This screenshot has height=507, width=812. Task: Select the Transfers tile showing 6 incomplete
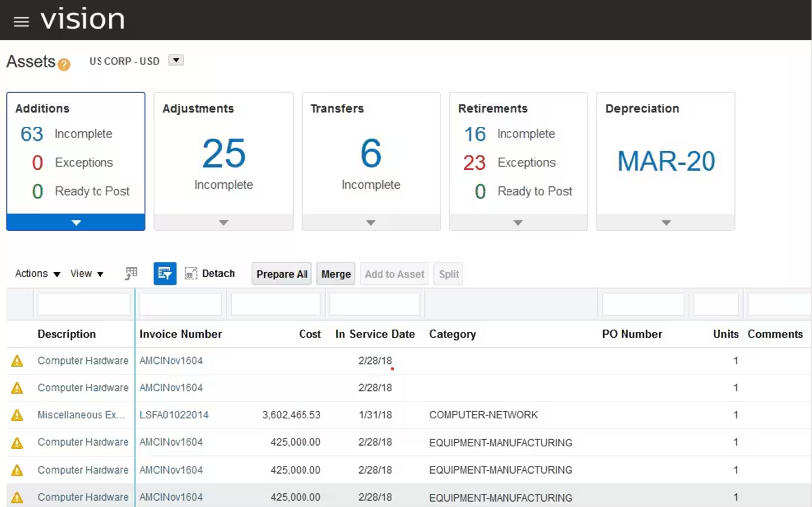click(370, 154)
